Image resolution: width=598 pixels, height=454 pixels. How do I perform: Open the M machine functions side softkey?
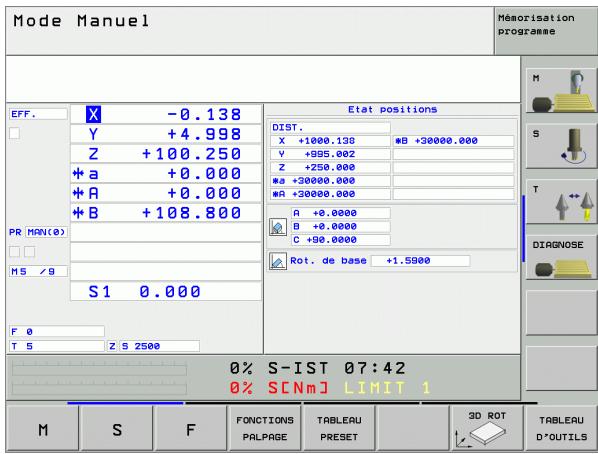(561, 90)
